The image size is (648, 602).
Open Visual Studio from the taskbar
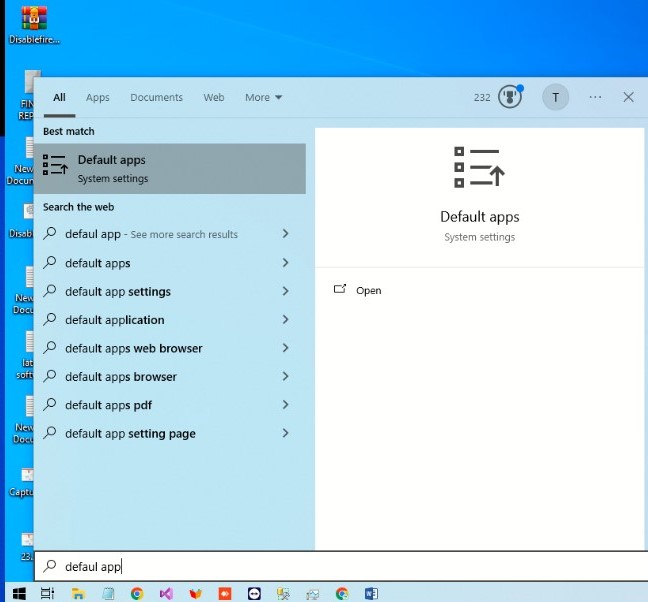(x=166, y=593)
